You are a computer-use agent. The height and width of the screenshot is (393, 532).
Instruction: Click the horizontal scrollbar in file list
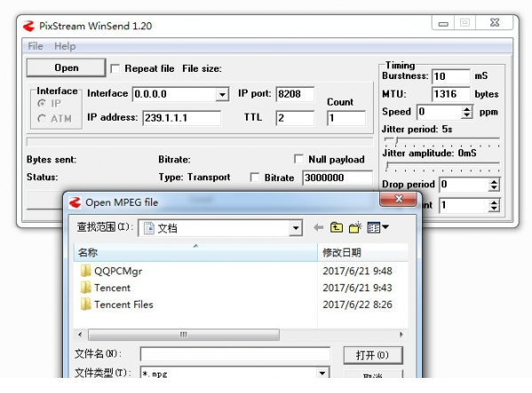pyautogui.click(x=184, y=334)
